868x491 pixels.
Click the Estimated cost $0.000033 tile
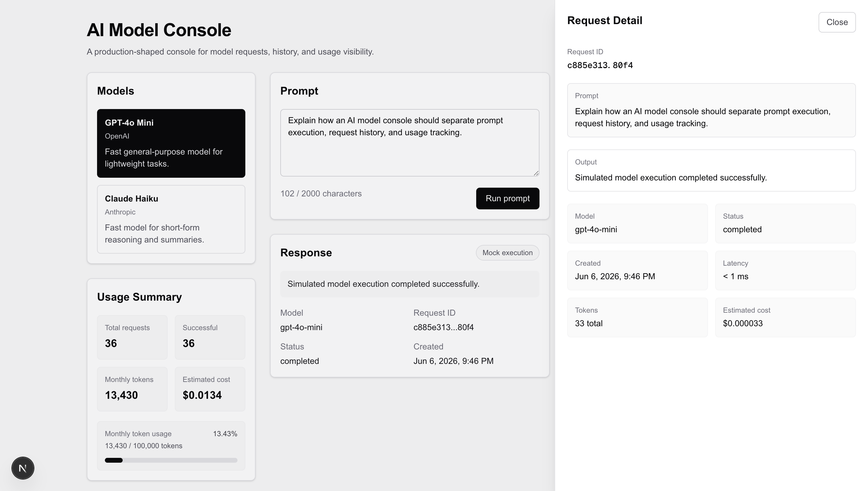click(785, 317)
